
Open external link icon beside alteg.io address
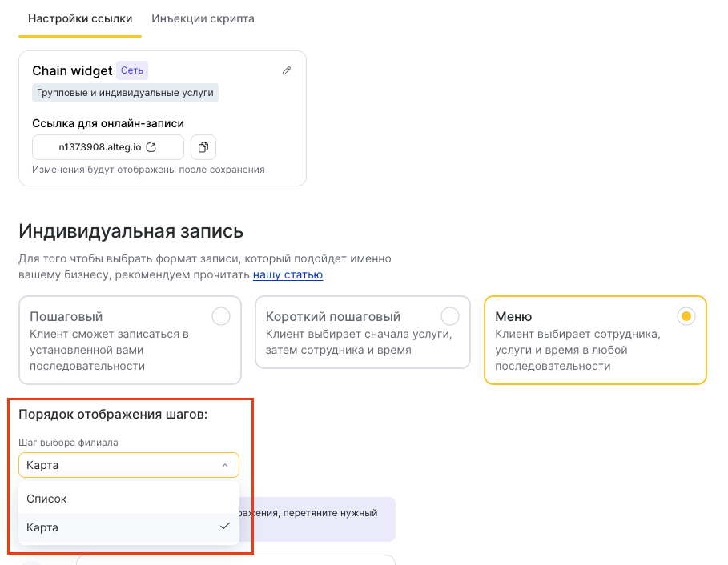click(x=150, y=147)
